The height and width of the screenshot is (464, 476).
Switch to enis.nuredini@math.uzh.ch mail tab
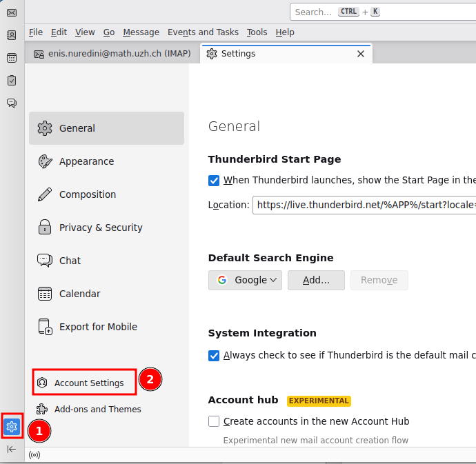point(112,54)
